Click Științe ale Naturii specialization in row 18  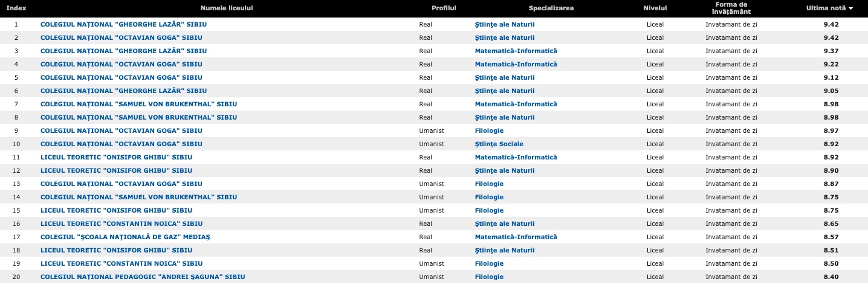click(505, 250)
